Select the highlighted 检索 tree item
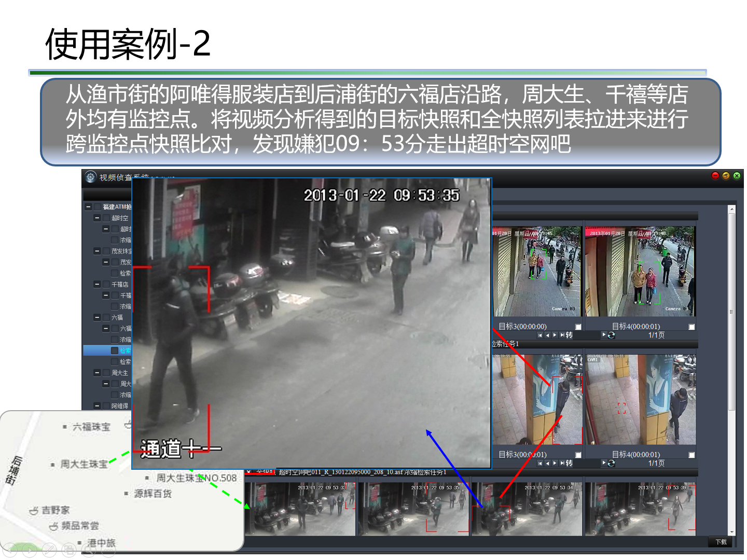The width and height of the screenshot is (747, 560). tap(107, 351)
